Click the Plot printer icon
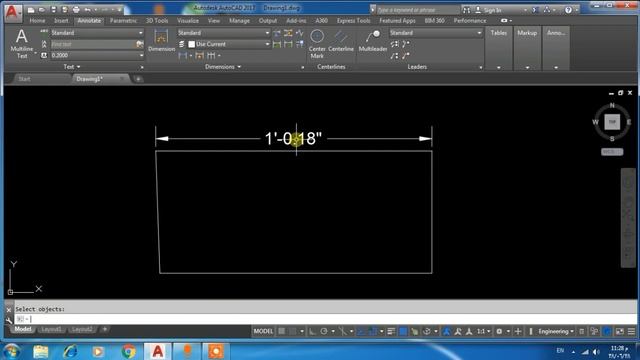640x360 pixels. (x=76, y=9)
